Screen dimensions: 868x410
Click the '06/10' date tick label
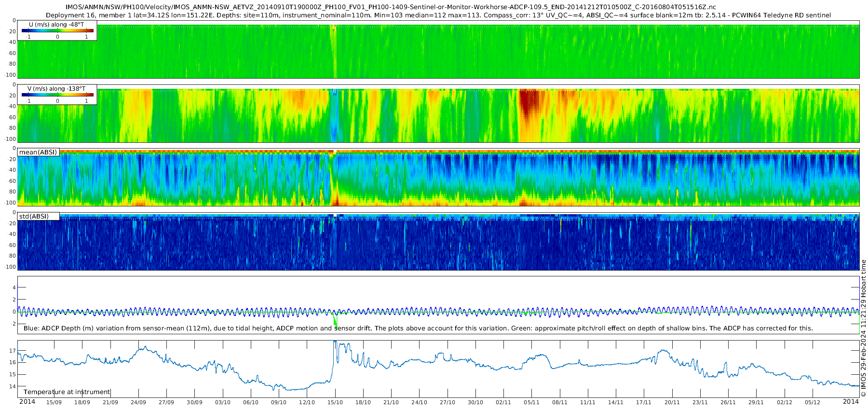pos(251,402)
